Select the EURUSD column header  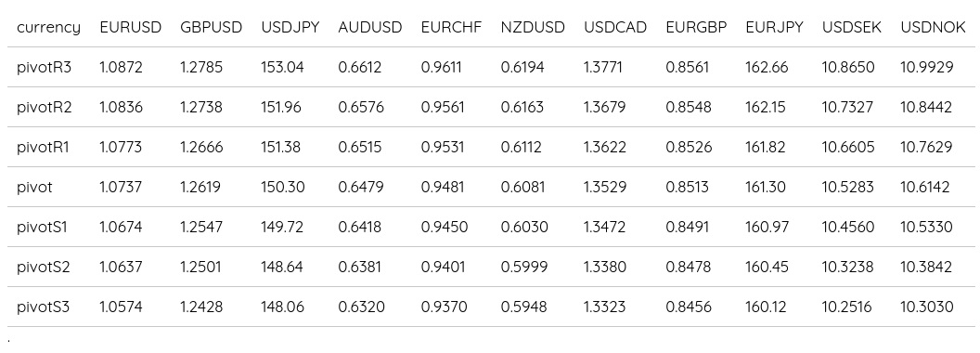pos(131,28)
